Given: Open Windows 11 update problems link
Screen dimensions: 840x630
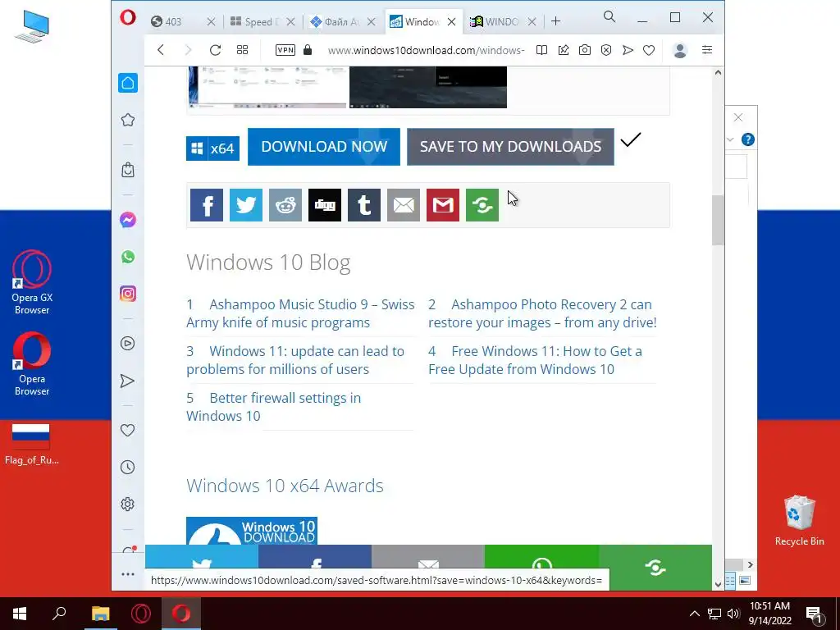Looking at the screenshot, I should (295, 360).
